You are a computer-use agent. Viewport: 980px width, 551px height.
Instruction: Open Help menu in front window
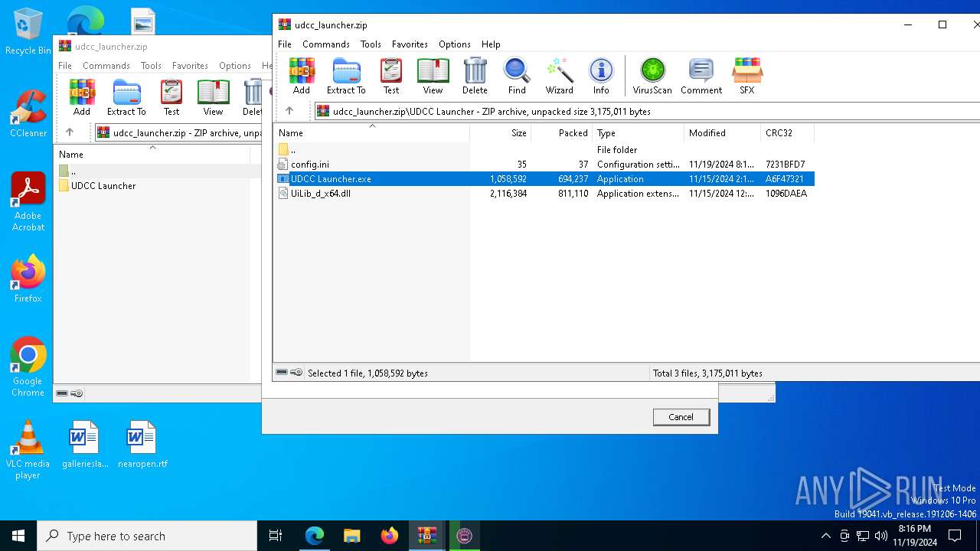point(491,44)
